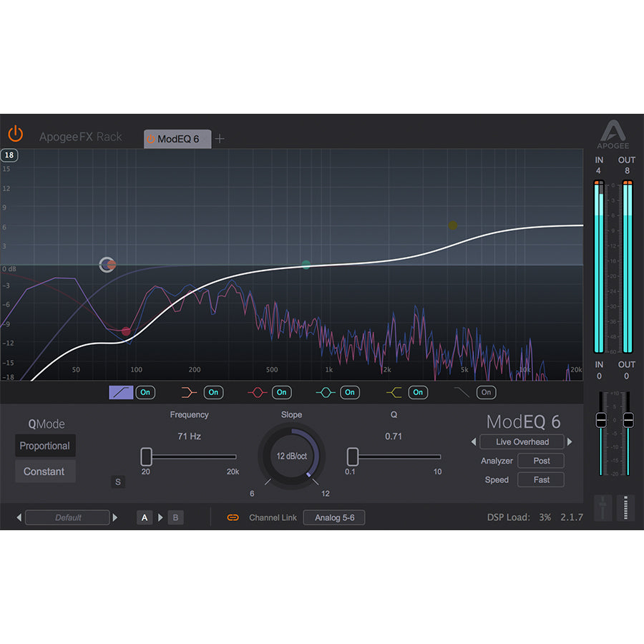Select the orange low shelf band icon
The width and height of the screenshot is (644, 644).
(x=189, y=392)
